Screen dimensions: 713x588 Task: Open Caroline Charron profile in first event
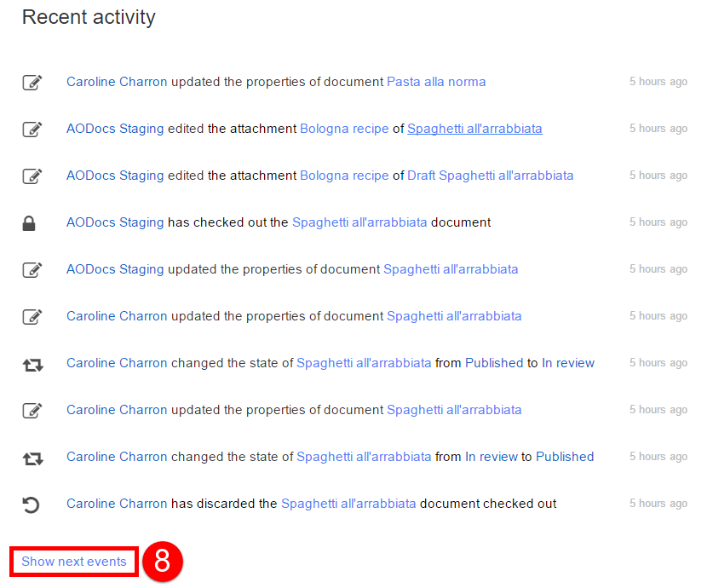[x=117, y=82]
